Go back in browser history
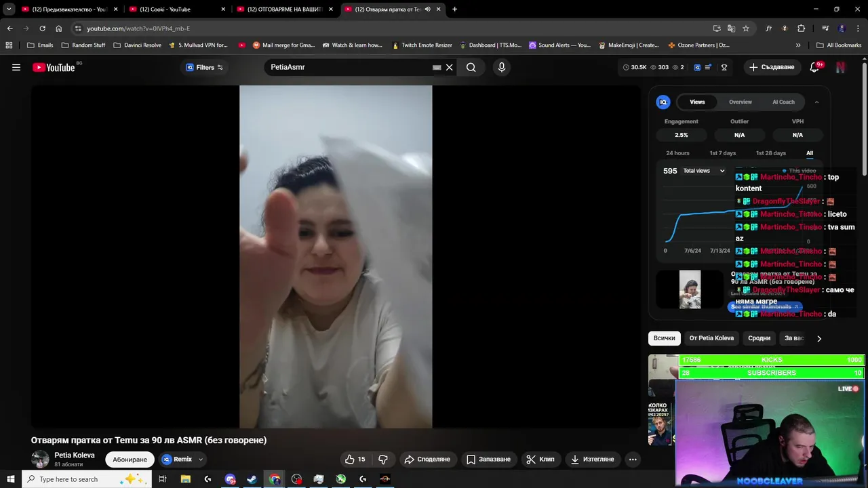868x488 pixels. click(x=9, y=28)
